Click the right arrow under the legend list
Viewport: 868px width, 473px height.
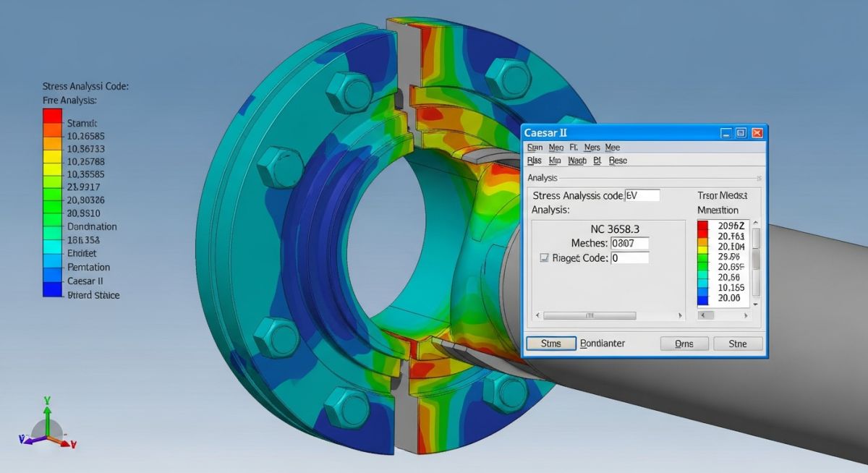[x=746, y=316]
